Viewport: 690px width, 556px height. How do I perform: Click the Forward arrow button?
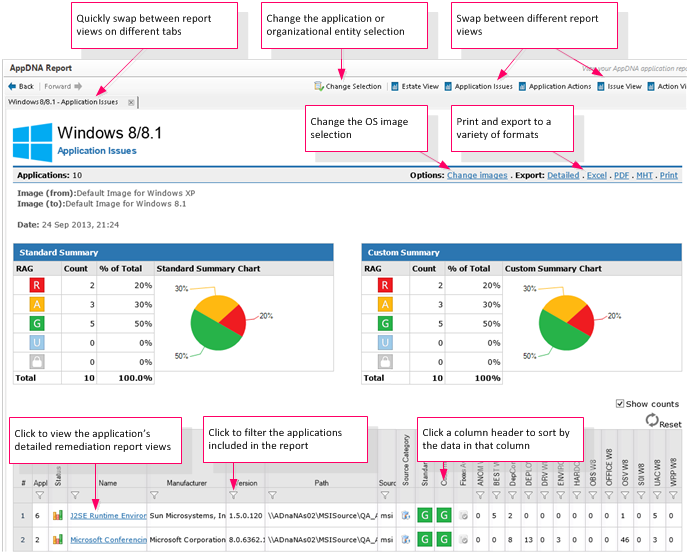coord(63,86)
